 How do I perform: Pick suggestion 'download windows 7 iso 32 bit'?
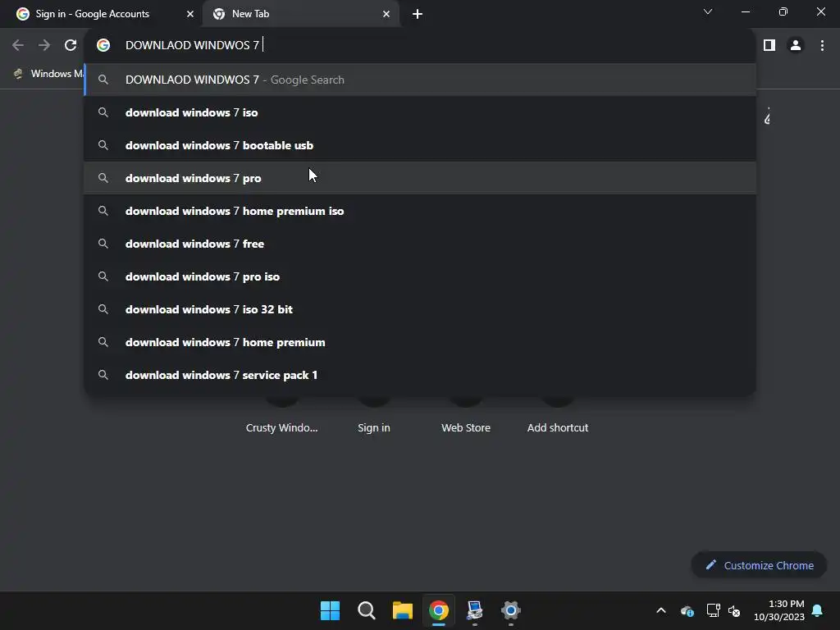point(420,309)
